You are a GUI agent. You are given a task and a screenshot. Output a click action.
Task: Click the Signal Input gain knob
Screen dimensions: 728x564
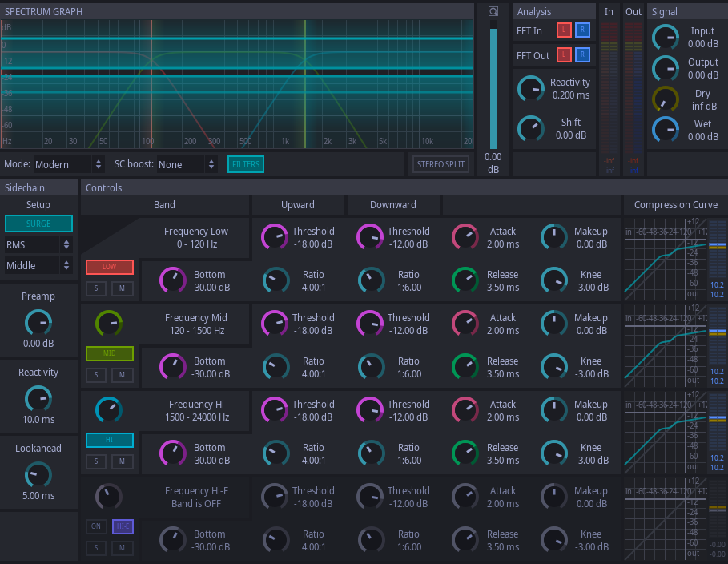665,37
